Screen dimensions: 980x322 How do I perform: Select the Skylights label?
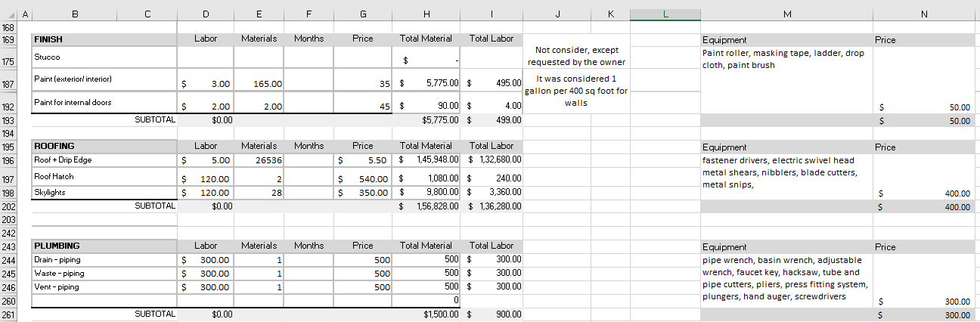click(104, 193)
